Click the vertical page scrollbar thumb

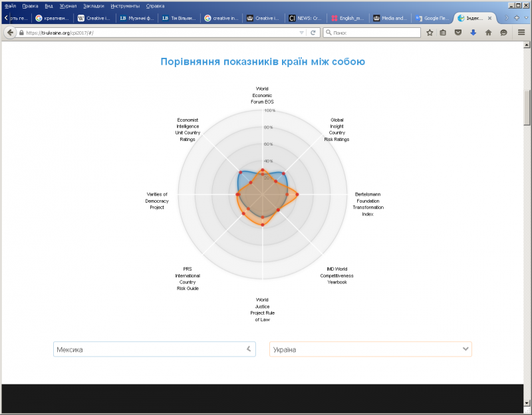pyautogui.click(x=527, y=106)
